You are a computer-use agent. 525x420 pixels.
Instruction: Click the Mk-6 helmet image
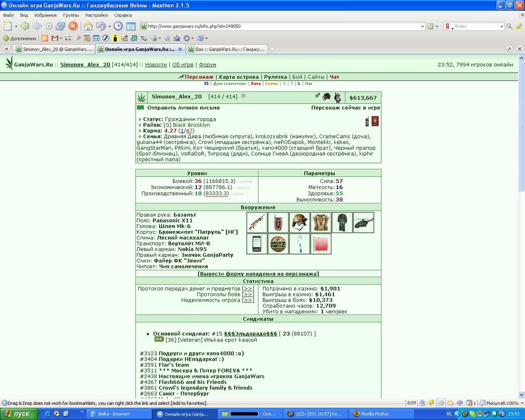(x=299, y=222)
